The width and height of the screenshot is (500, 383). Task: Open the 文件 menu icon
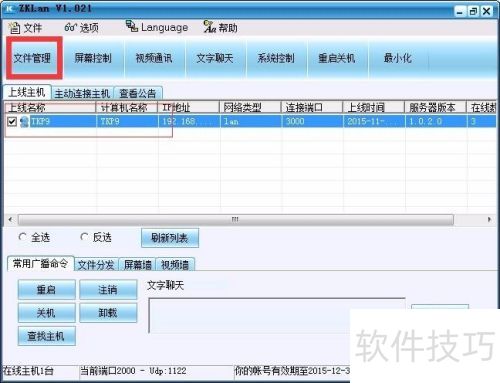(x=14, y=28)
